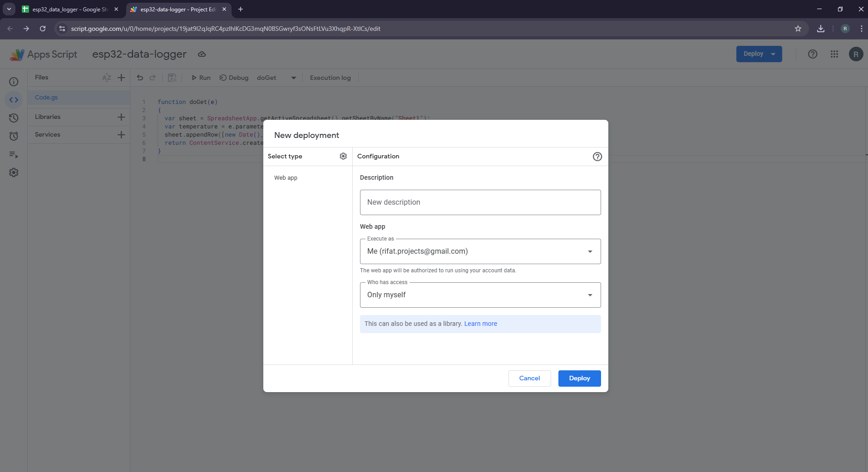Open the Google apps grid icon
Viewport: 868px width, 472px height.
click(x=834, y=54)
